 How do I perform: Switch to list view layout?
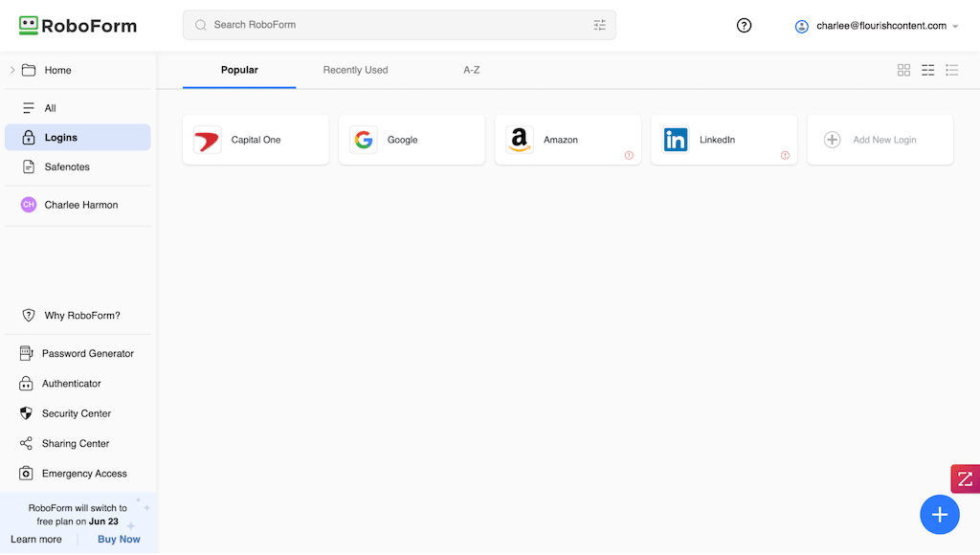(x=951, y=70)
